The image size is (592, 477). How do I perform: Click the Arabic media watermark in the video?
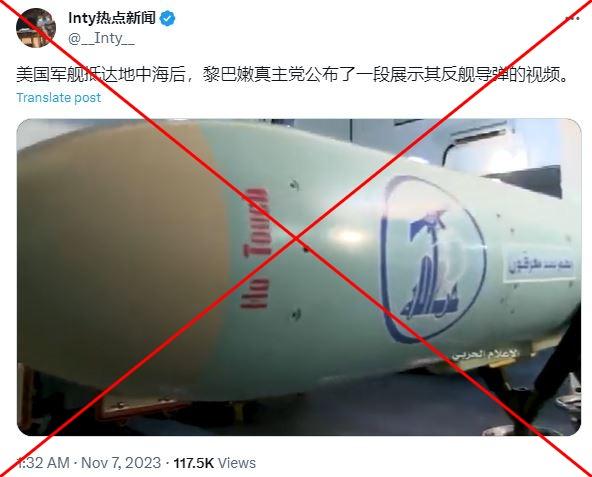point(486,354)
